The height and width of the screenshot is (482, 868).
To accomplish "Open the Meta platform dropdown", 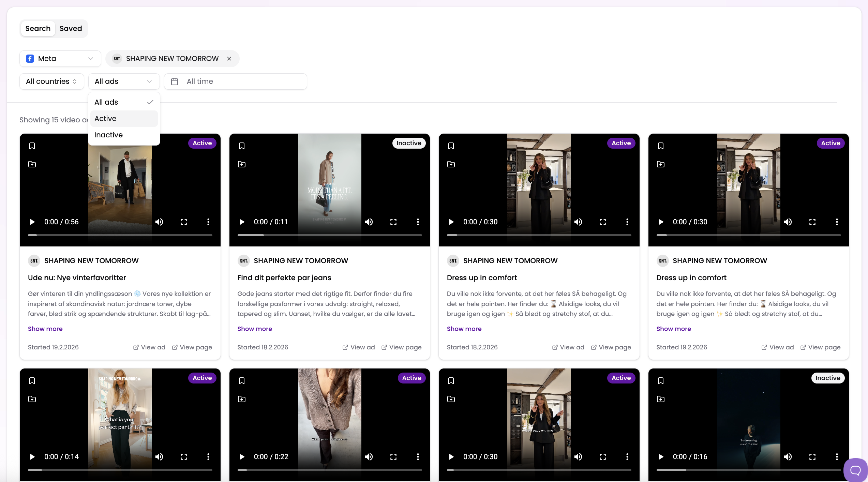I will click(x=60, y=59).
